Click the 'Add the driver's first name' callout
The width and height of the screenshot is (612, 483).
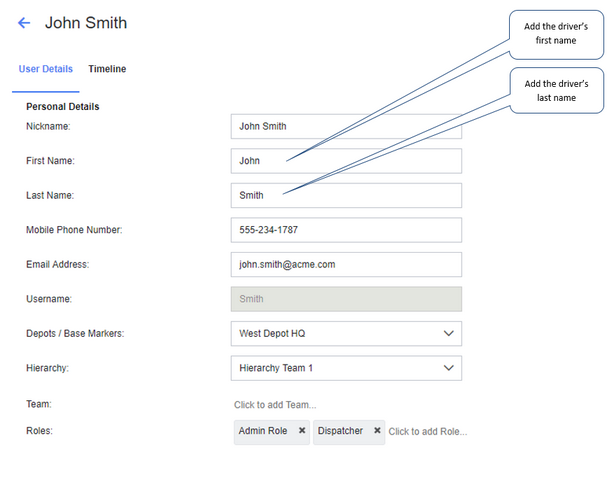[556, 33]
